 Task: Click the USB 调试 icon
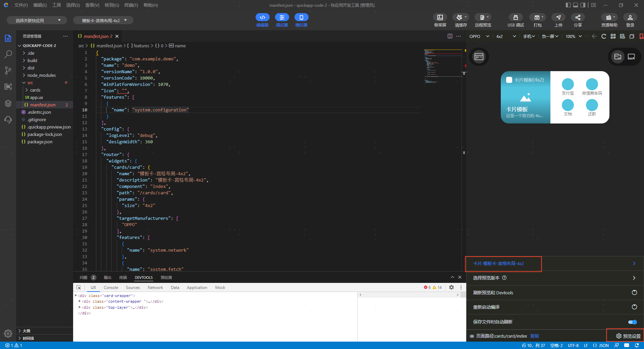point(516,17)
